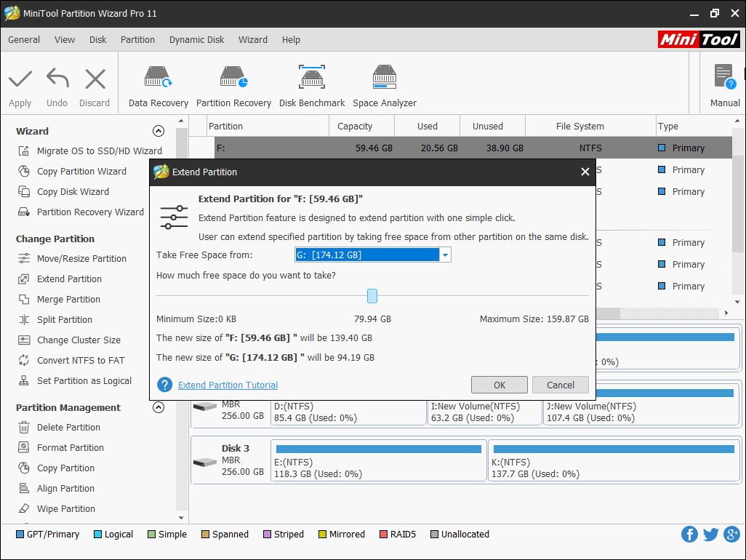
Task: Click Move/Resize Partition icon
Action: [x=24, y=258]
